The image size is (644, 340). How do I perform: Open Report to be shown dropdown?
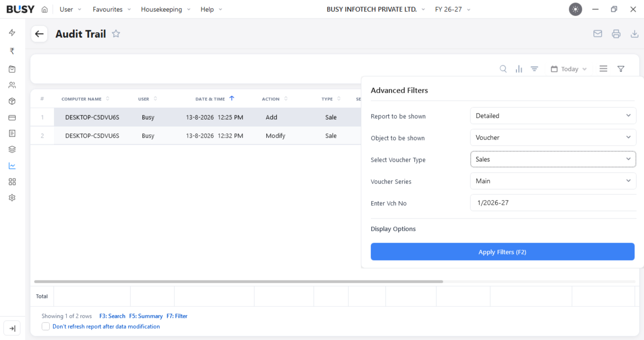(553, 116)
